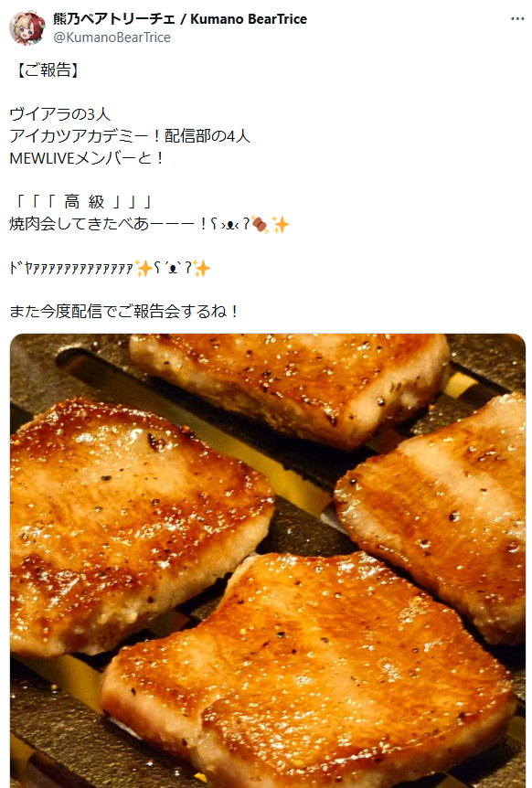The height and width of the screenshot is (788, 532).
Task: Click the sparkles emoji after the meat emoji
Action: pos(281,224)
